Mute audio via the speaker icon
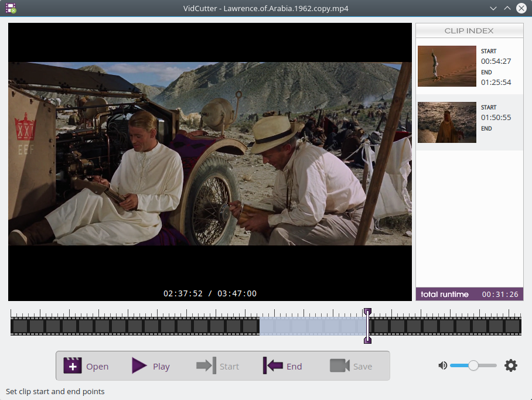The width and height of the screenshot is (532, 400). [442, 365]
